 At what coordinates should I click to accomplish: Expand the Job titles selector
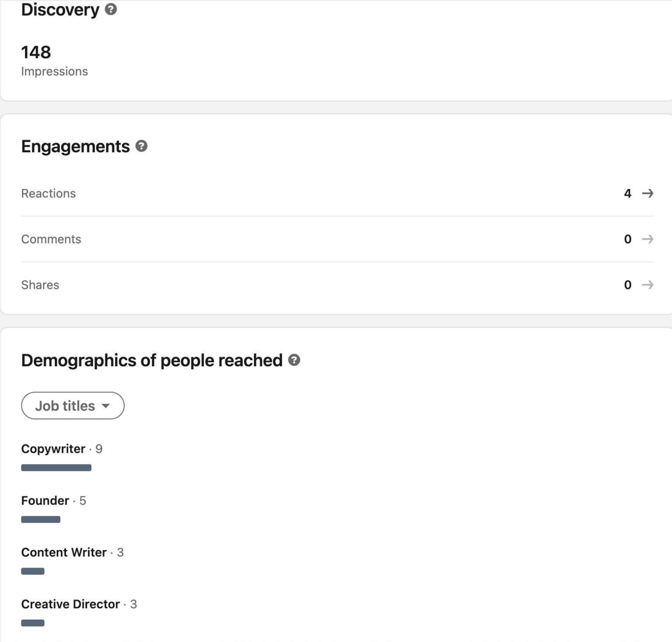pos(73,406)
